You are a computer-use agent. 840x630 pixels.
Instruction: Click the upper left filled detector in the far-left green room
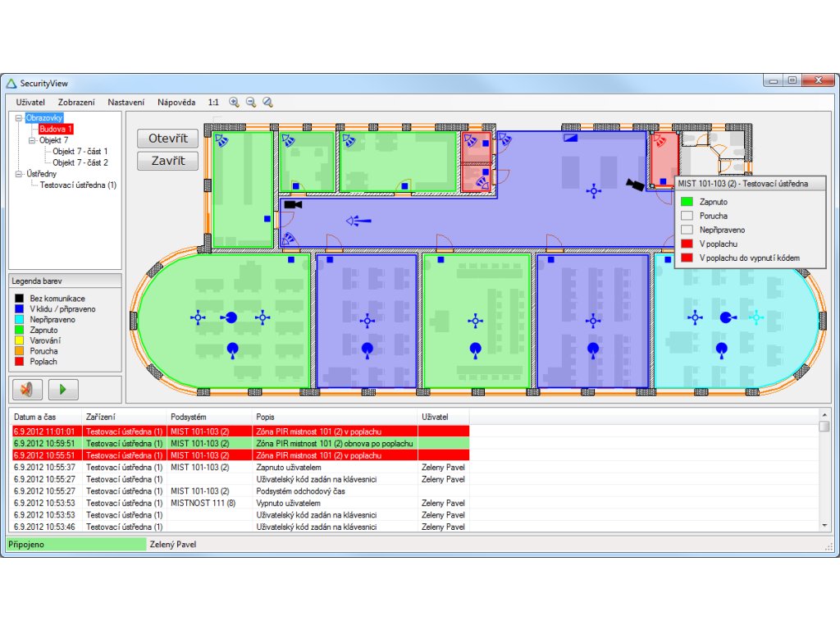pyautogui.click(x=230, y=317)
